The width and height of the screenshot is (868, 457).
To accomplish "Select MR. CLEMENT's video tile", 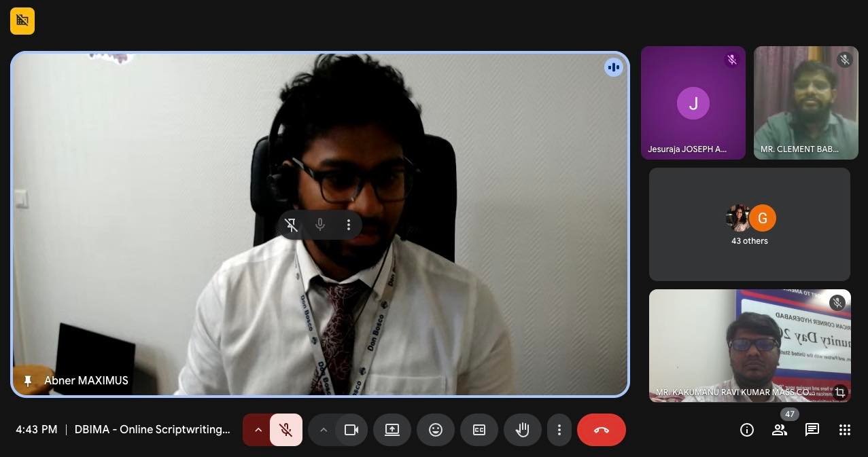I will [805, 103].
